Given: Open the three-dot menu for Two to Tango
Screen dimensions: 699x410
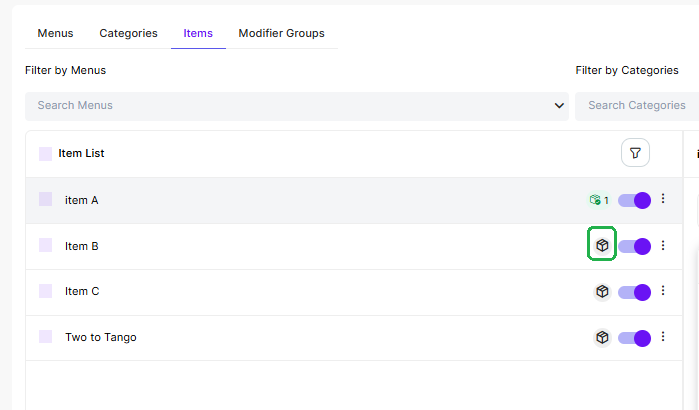Looking at the screenshot, I should click(662, 337).
